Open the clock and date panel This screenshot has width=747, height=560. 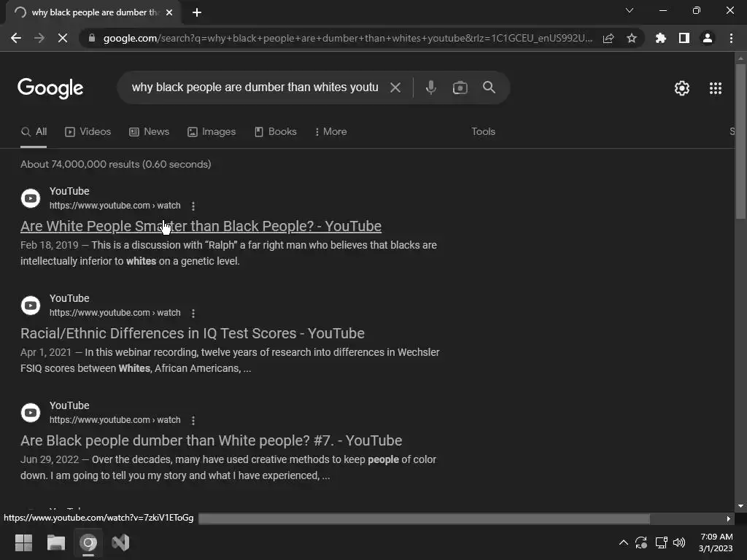point(716,542)
